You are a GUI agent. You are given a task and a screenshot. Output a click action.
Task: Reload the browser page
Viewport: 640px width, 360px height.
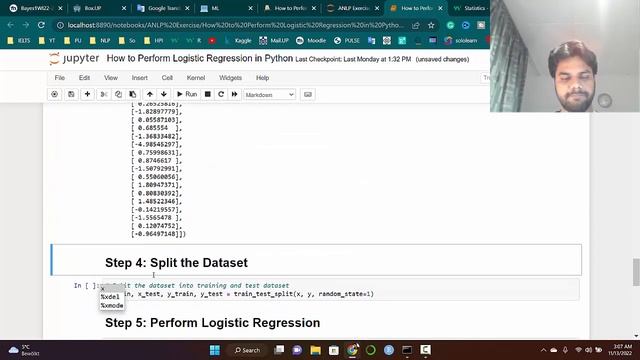[x=41, y=25]
